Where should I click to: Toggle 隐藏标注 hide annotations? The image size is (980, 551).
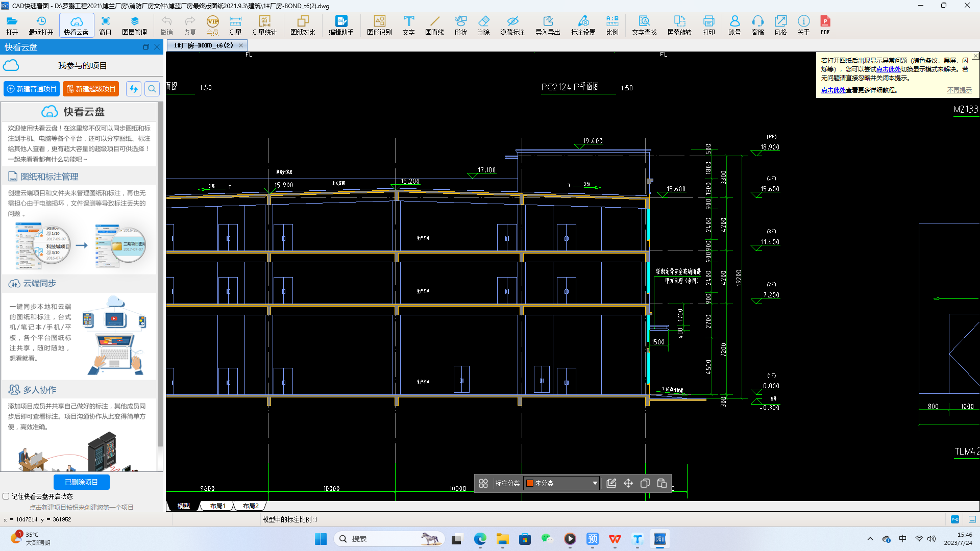click(512, 25)
